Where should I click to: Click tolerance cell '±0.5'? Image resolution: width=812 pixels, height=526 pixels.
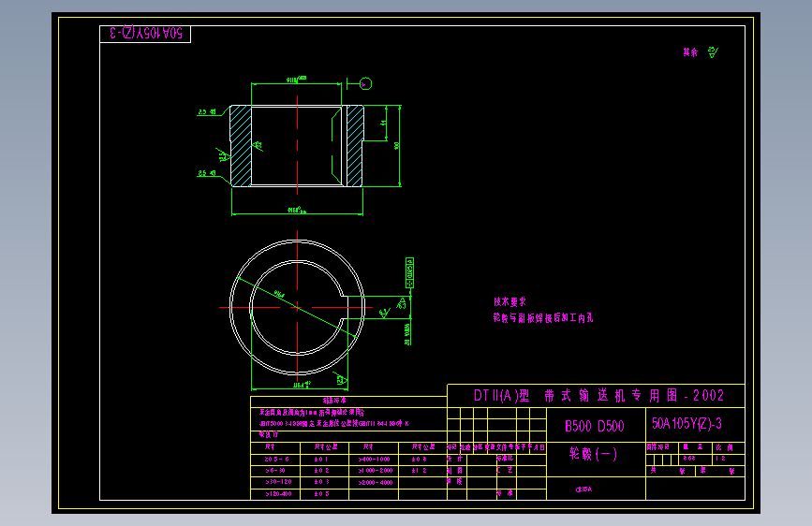coord(321,494)
